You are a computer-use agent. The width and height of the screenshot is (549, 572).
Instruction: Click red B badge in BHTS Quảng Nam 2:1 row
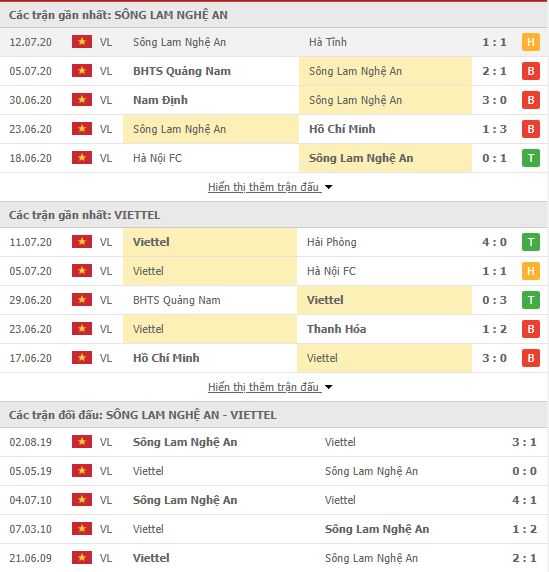click(x=531, y=71)
